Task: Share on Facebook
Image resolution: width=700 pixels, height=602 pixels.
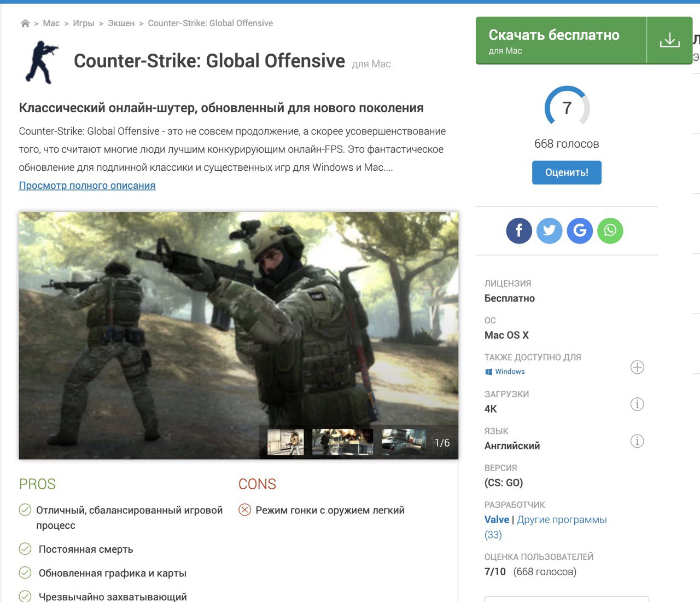Action: [519, 230]
